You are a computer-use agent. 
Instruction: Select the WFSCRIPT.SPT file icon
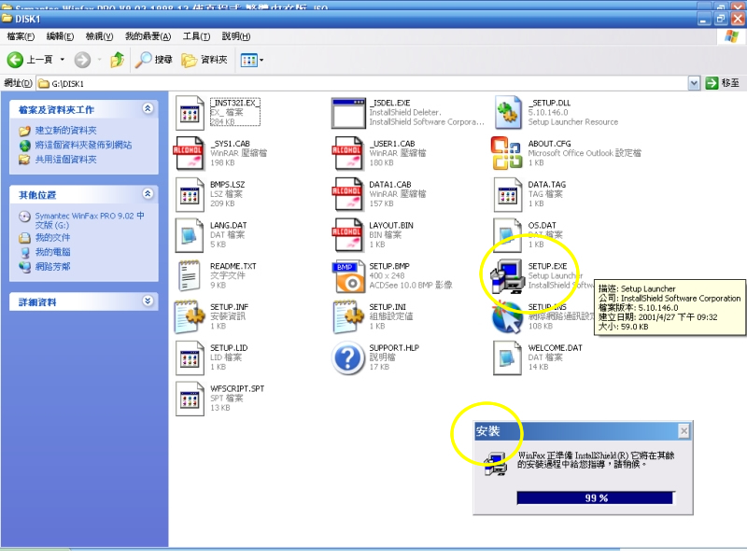click(190, 399)
